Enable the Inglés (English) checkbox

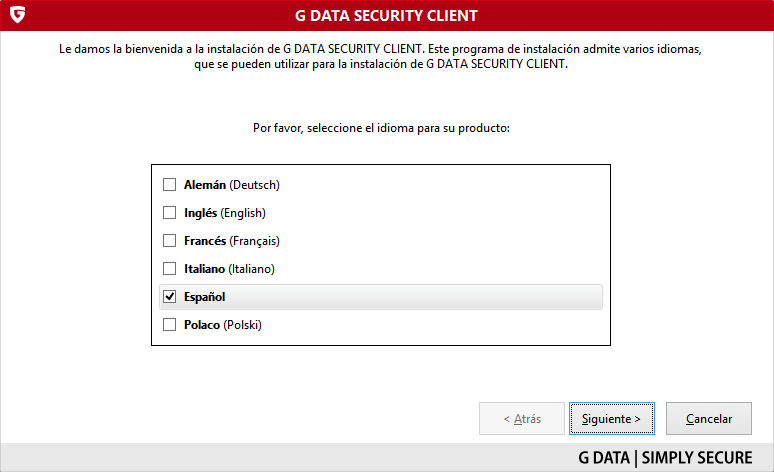pyautogui.click(x=169, y=213)
